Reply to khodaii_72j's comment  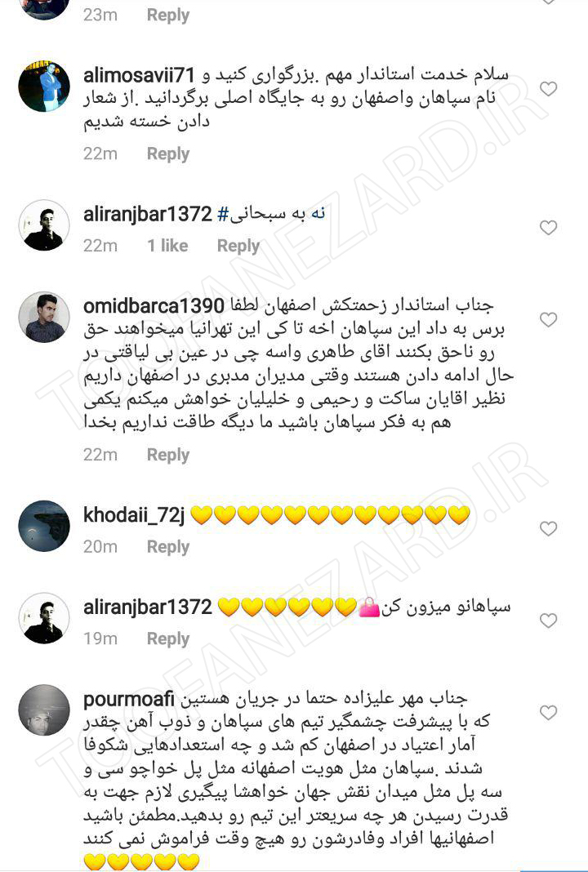(168, 547)
